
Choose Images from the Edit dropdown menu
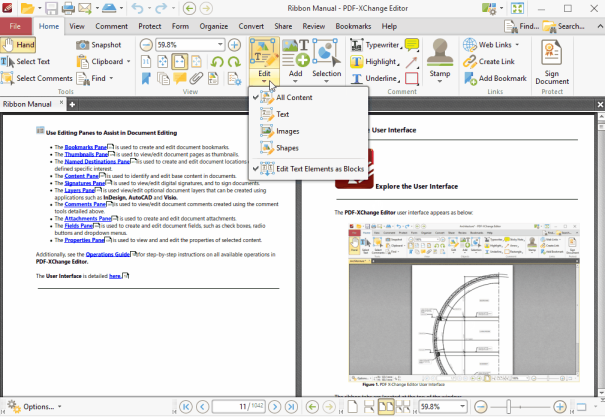pyautogui.click(x=309, y=131)
